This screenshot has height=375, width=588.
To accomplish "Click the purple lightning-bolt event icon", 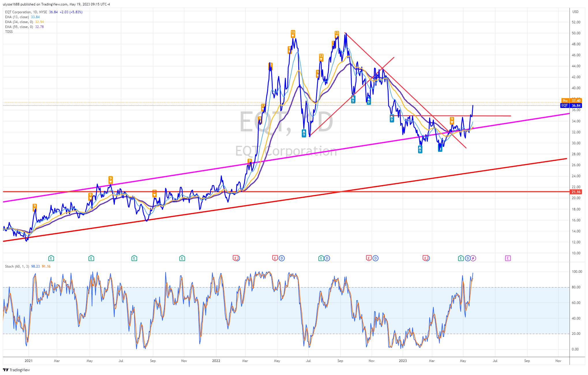I will tap(473, 258).
